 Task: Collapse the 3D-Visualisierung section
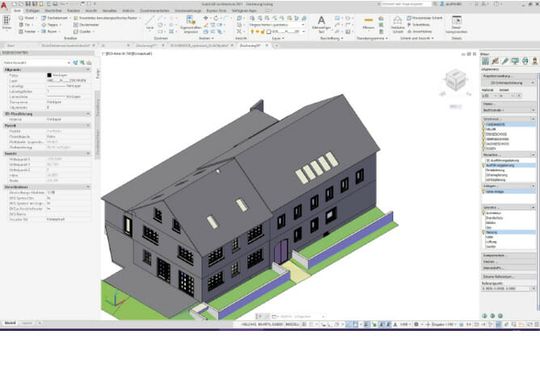pyautogui.click(x=88, y=114)
